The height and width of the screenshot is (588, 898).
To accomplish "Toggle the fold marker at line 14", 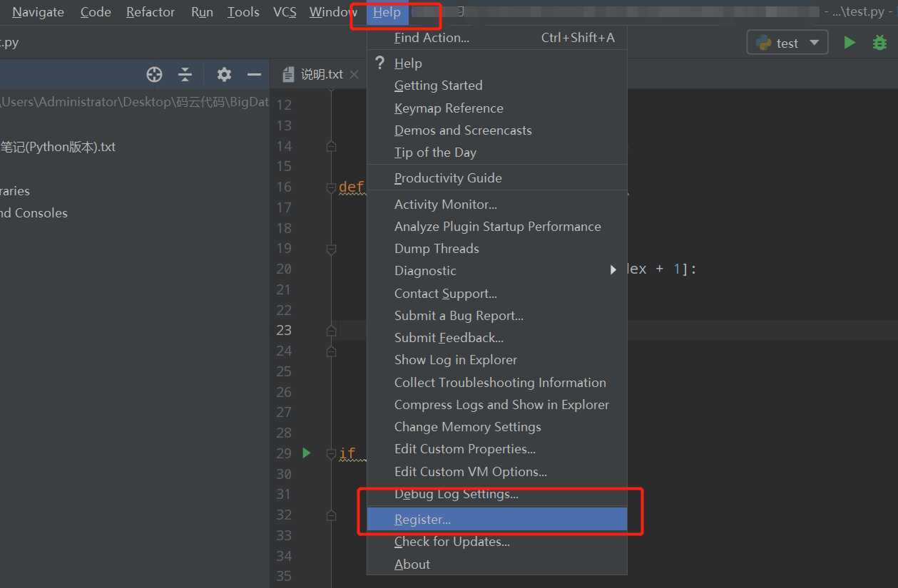I will [331, 146].
